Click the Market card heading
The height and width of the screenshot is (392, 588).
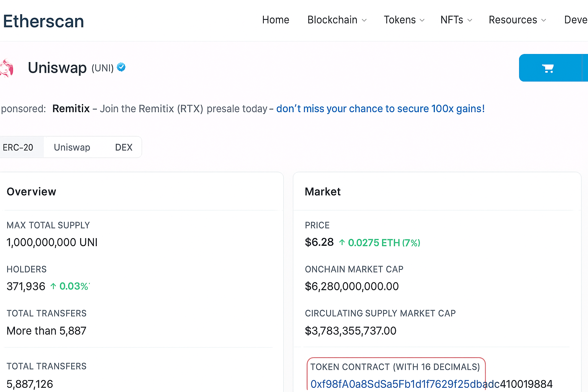[323, 192]
